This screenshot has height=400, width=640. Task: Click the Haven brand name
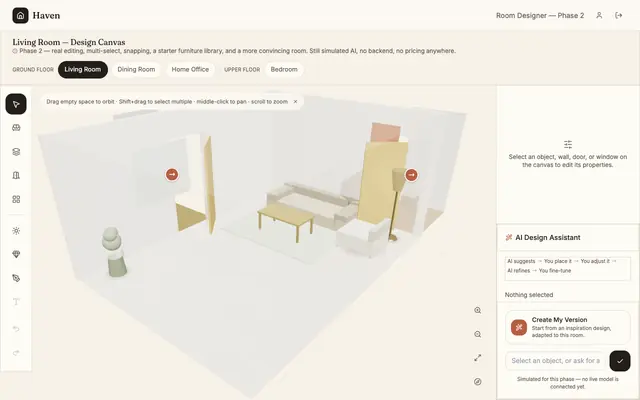click(46, 16)
